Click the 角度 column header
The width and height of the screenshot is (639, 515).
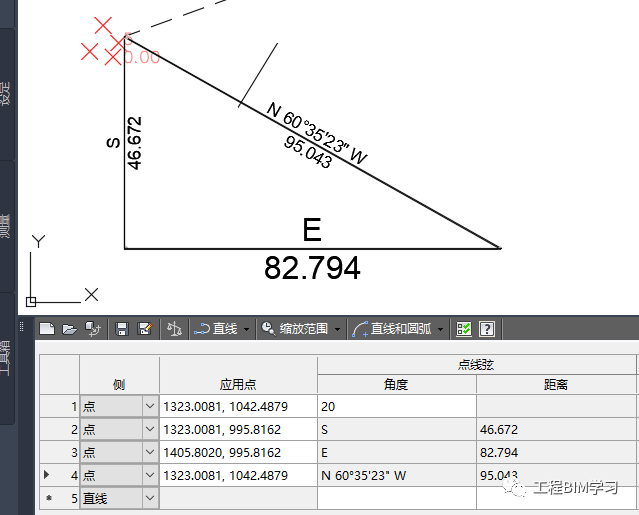click(397, 384)
